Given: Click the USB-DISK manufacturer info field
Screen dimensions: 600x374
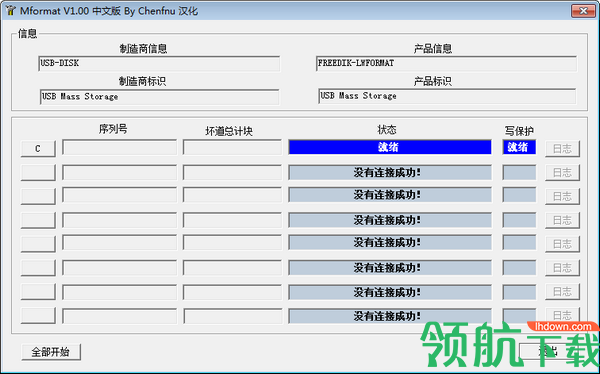Looking at the screenshot, I should (x=159, y=64).
